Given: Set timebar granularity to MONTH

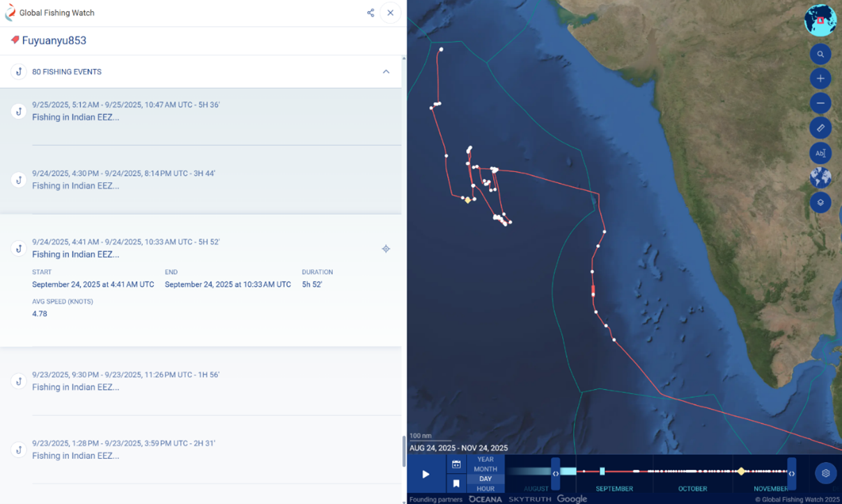Looking at the screenshot, I should pos(485,469).
